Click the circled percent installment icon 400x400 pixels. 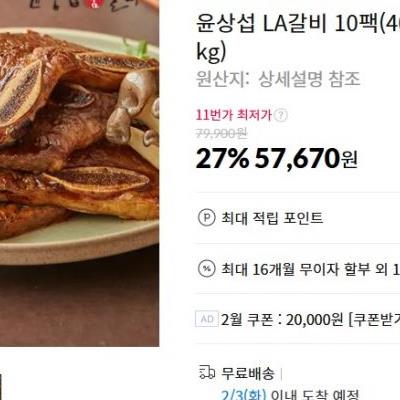tap(207, 268)
